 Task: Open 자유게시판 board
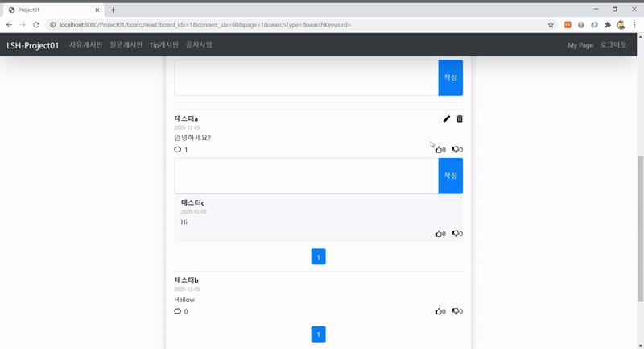(x=86, y=45)
